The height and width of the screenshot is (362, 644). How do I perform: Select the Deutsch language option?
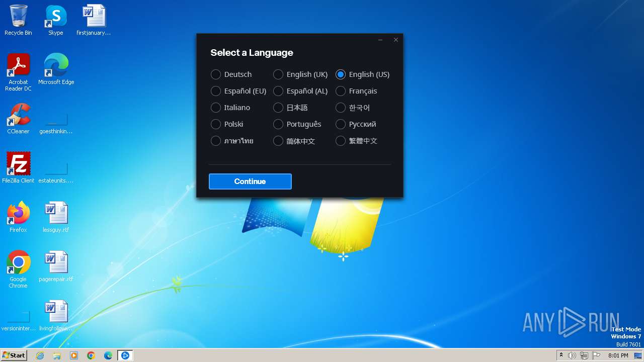point(231,74)
